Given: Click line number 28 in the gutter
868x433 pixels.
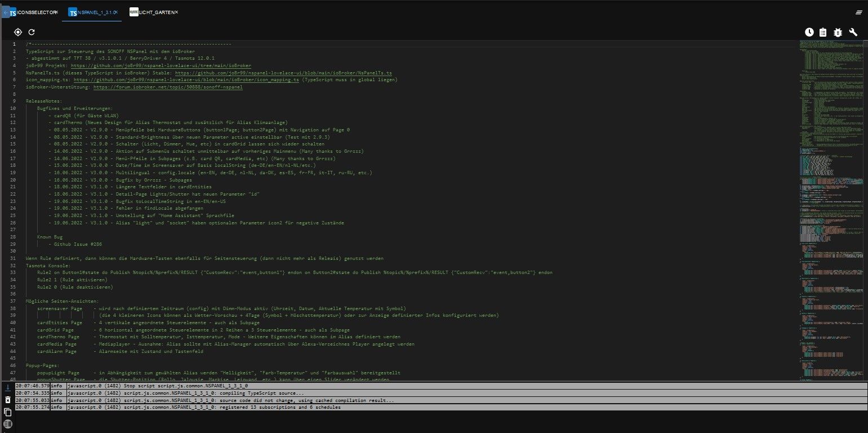Looking at the screenshot, I should pyautogui.click(x=14, y=237).
